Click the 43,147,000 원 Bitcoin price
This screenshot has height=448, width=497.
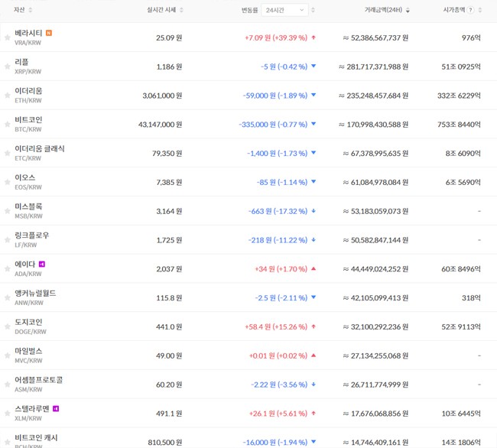(x=160, y=125)
